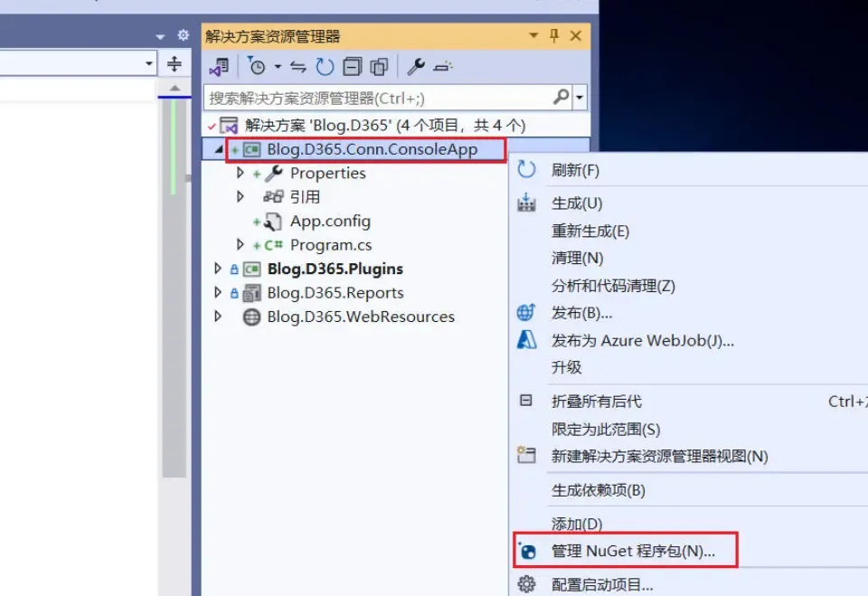Screen dimensions: 868x596
Task: Open the dropdown arrow next to the filter clock
Action: [x=278, y=67]
